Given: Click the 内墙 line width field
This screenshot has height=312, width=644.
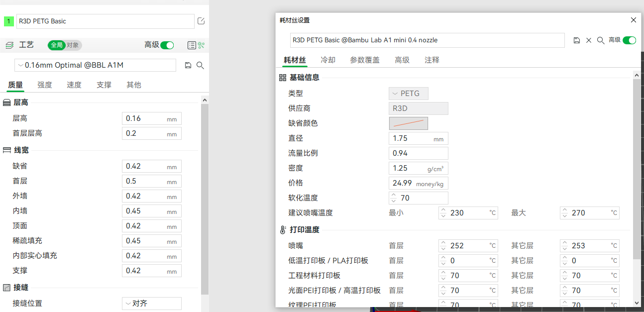Looking at the screenshot, I should point(152,211).
